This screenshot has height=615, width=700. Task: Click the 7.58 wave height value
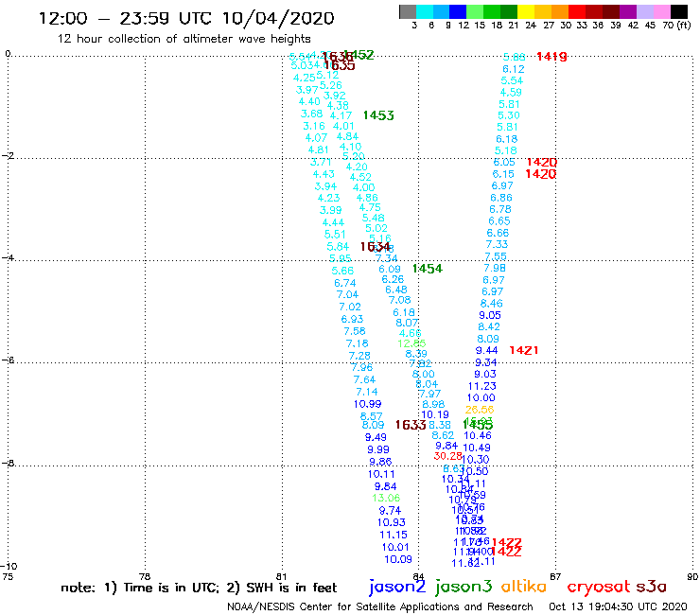click(355, 331)
